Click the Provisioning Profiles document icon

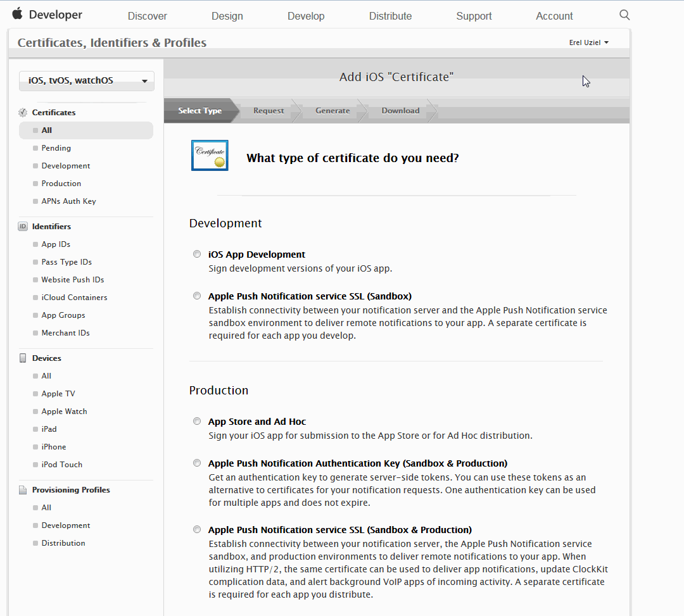tap(23, 489)
